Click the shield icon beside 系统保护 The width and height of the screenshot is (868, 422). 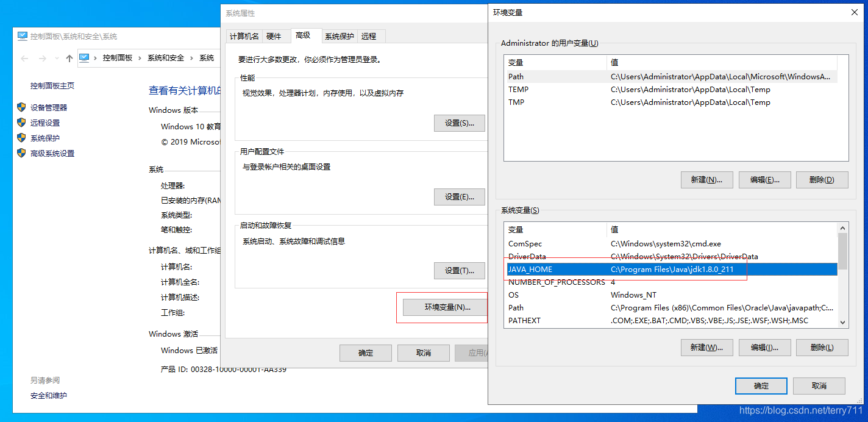[23, 138]
